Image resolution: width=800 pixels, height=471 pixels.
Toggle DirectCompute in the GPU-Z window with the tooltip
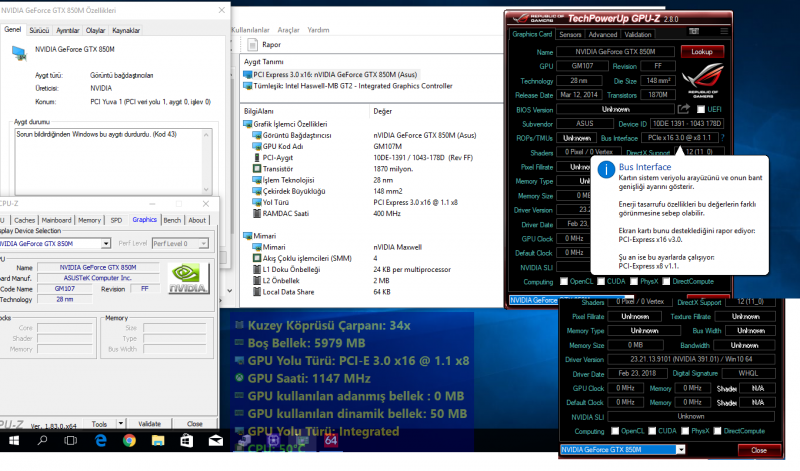[666, 281]
